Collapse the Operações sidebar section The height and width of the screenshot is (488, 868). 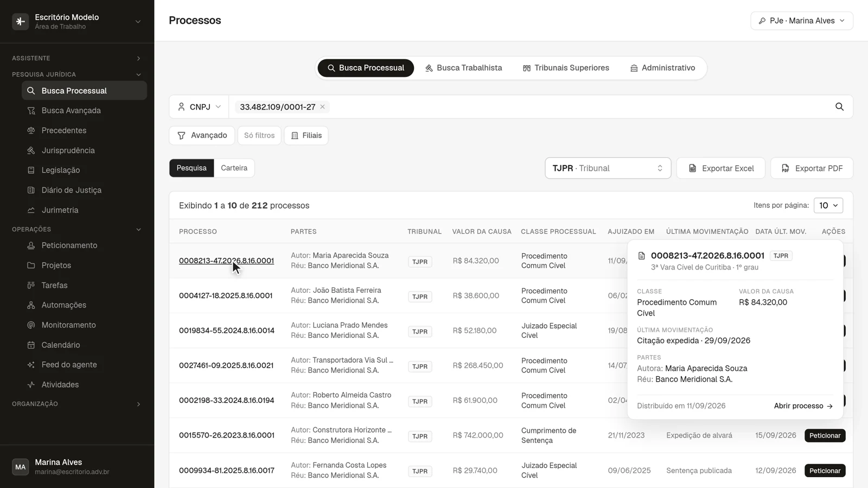click(x=76, y=229)
